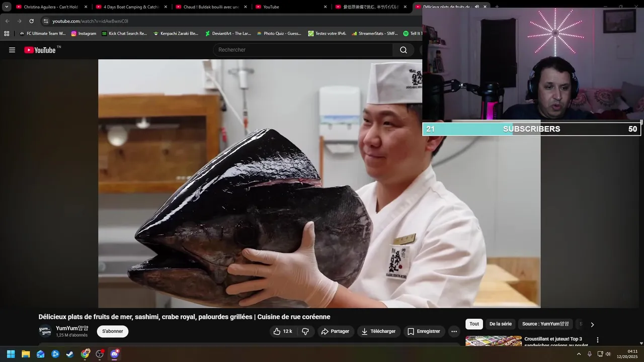This screenshot has height=362, width=644.
Task: Close the Chaud ! Buldak bouilli tab
Action: [x=246, y=7]
